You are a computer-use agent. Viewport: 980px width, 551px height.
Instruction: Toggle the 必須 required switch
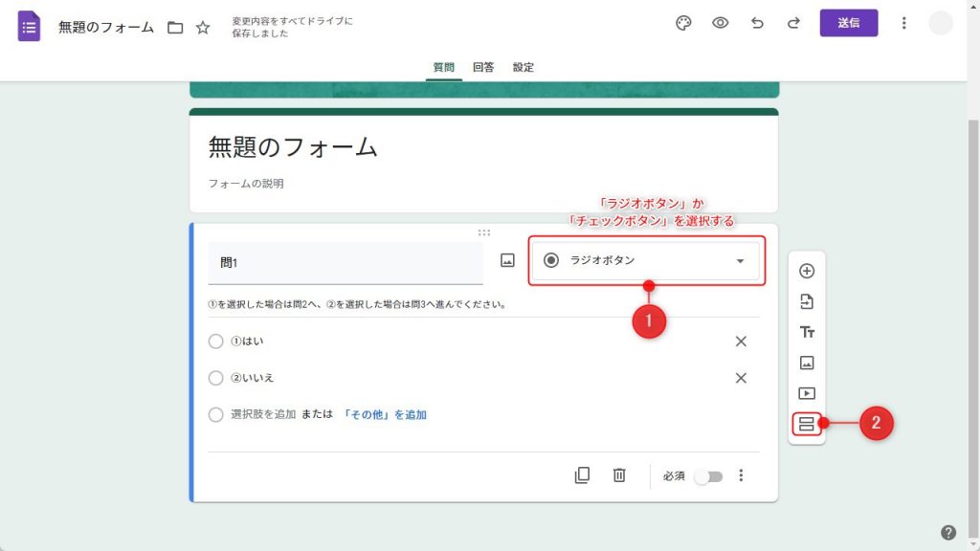[x=709, y=477]
